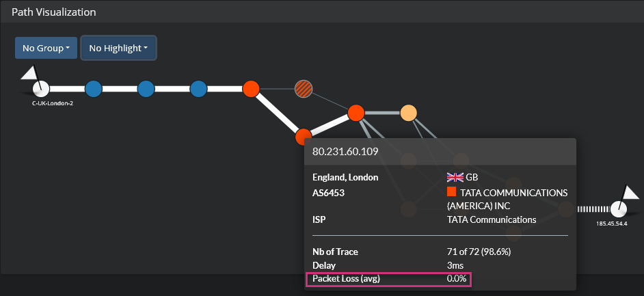The width and height of the screenshot is (644, 296).
Task: Click the Path Visualization panel title
Action: coord(54,12)
